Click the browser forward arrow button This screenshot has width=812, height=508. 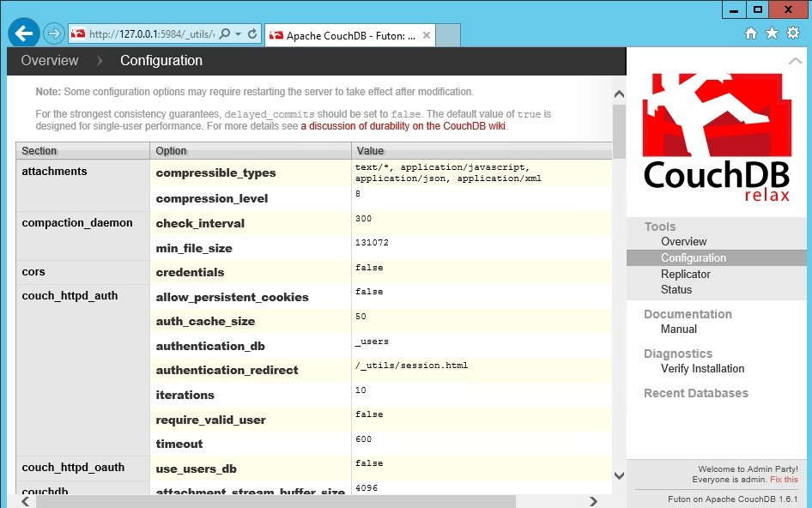tap(54, 34)
